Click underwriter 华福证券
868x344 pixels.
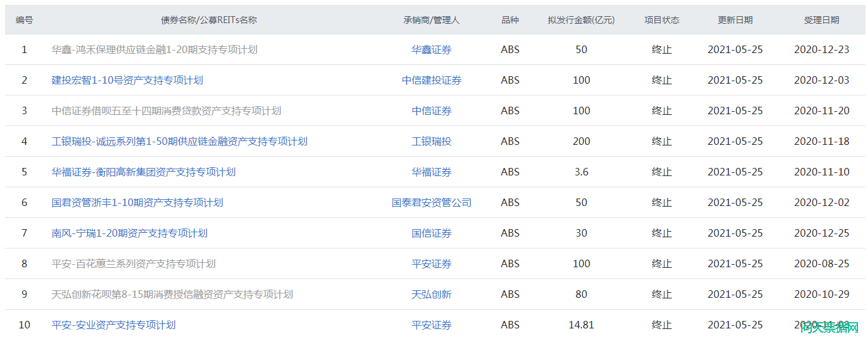pos(432,172)
